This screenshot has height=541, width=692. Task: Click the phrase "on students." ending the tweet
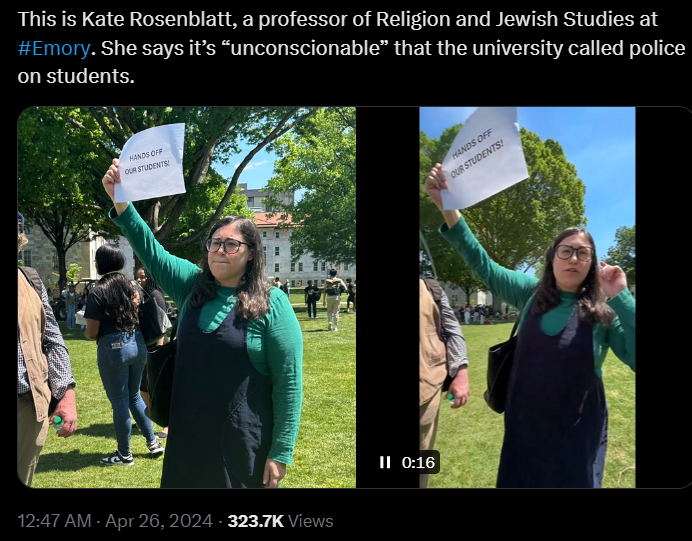coord(76,76)
